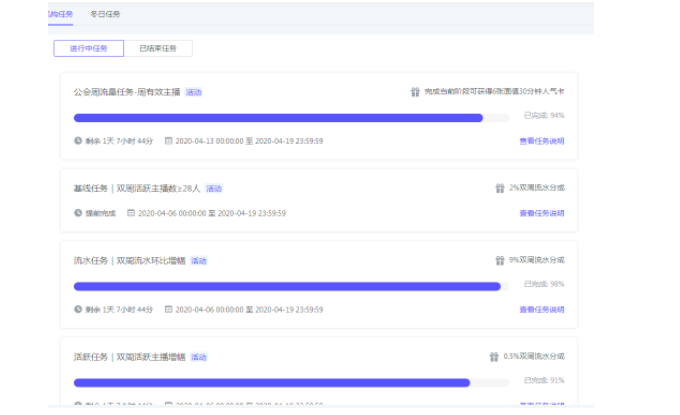Click the 94% progress bar
Image resolution: width=680 pixels, height=415 pixels.
(x=278, y=117)
